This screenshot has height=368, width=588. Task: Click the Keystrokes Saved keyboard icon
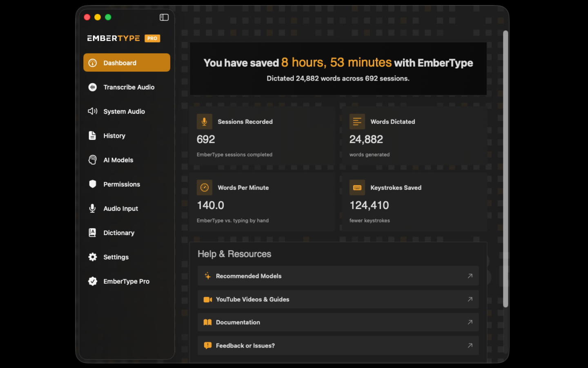(x=357, y=187)
